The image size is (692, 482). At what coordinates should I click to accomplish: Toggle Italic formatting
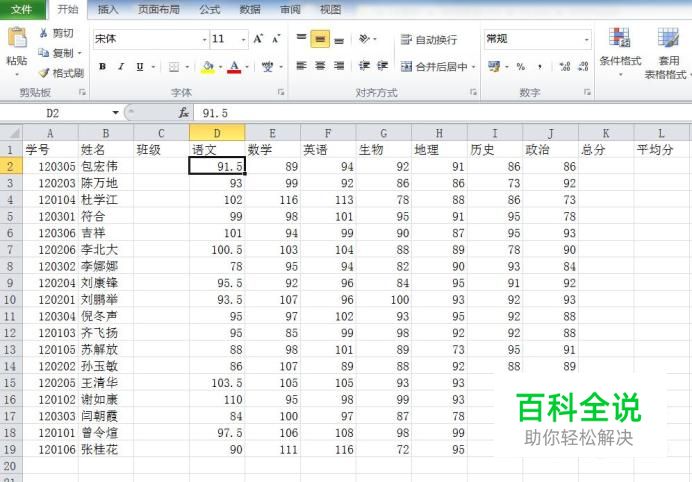pyautogui.click(x=121, y=67)
